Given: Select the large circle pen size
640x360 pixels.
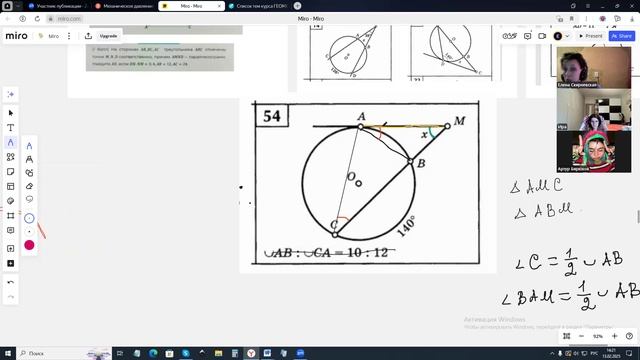Looking at the screenshot, I should (29, 218).
